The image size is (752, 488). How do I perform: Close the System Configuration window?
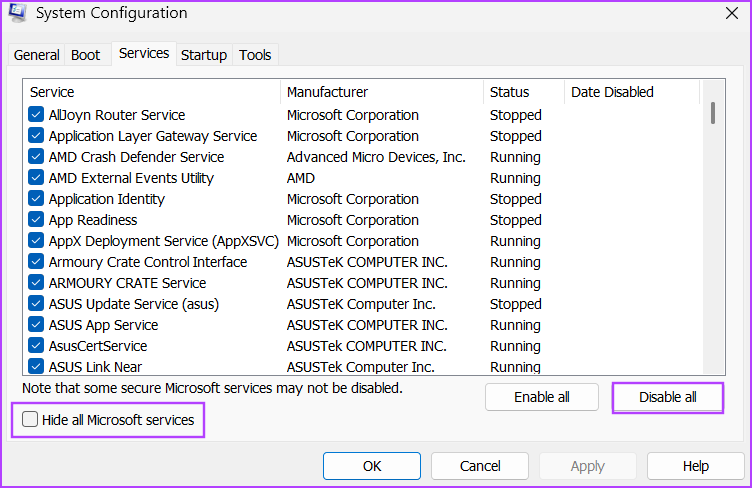click(731, 13)
